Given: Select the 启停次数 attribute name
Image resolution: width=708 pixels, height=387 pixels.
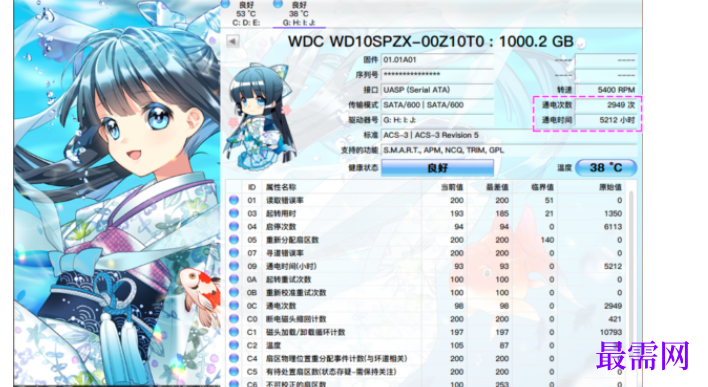Looking at the screenshot, I should coord(281,226).
